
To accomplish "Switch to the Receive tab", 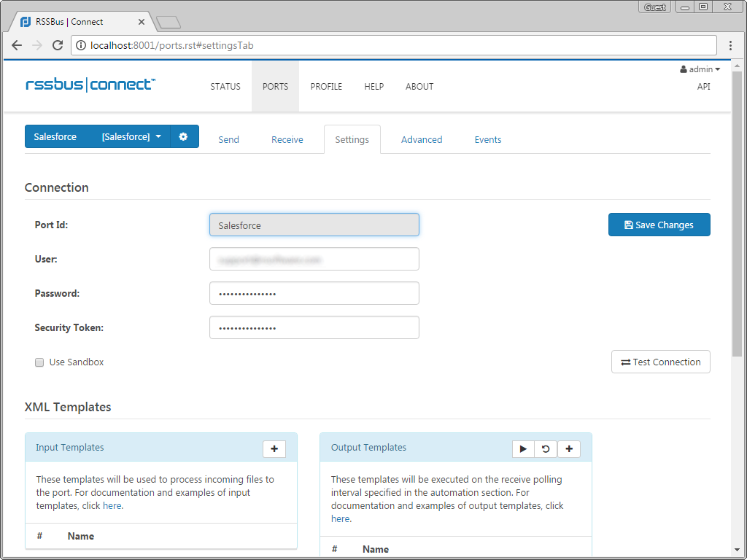I will (287, 139).
